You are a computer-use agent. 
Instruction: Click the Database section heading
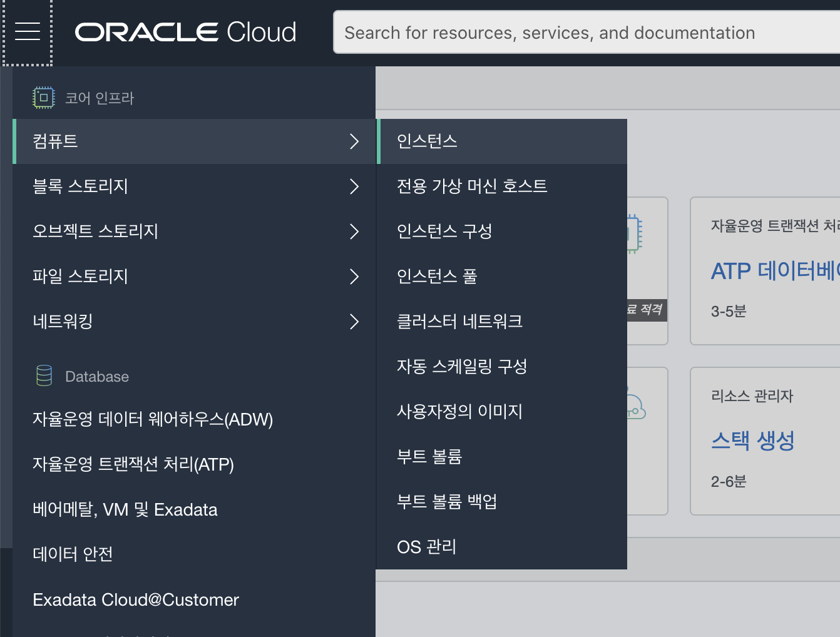(x=97, y=377)
